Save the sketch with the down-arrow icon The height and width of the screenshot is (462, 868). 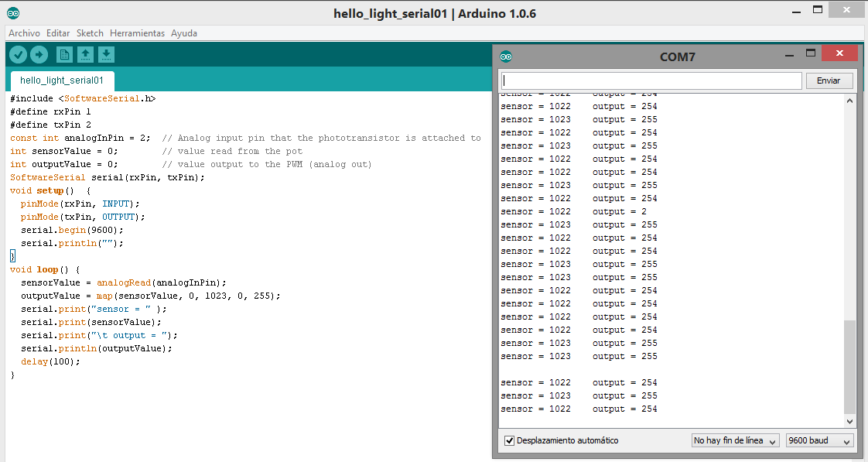click(x=106, y=54)
